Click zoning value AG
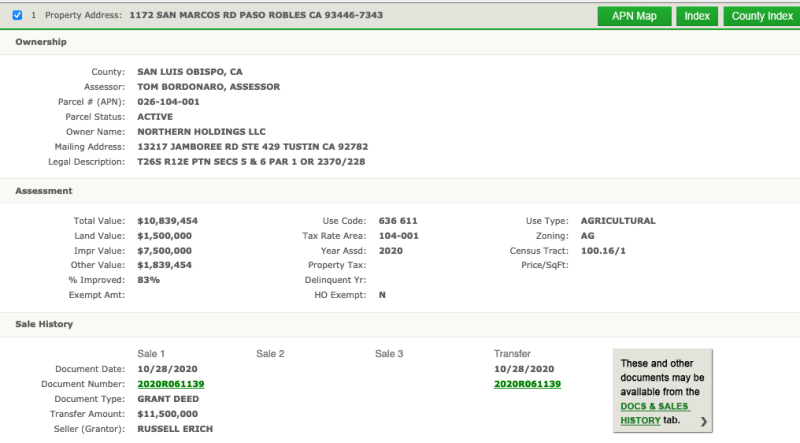This screenshot has width=800, height=443. (588, 236)
